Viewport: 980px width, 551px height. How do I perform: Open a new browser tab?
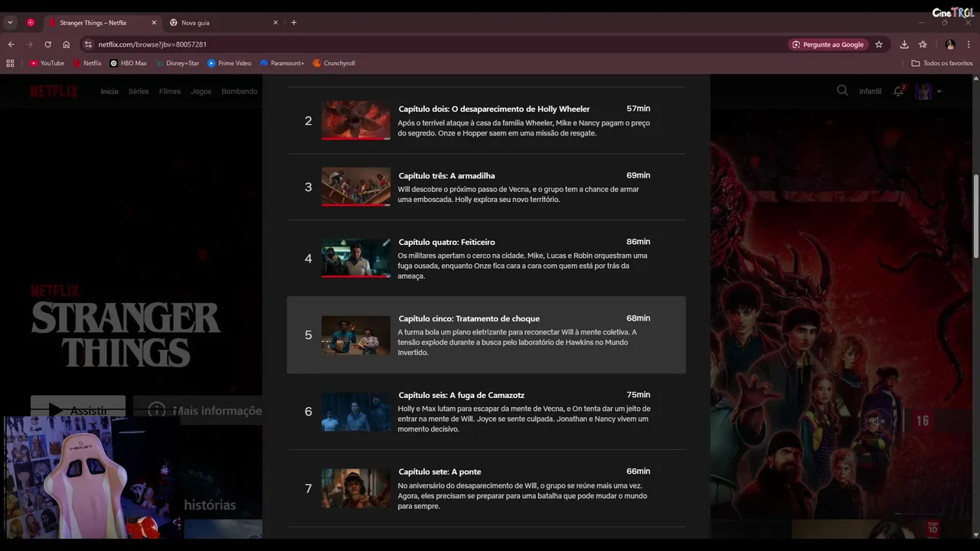click(294, 23)
